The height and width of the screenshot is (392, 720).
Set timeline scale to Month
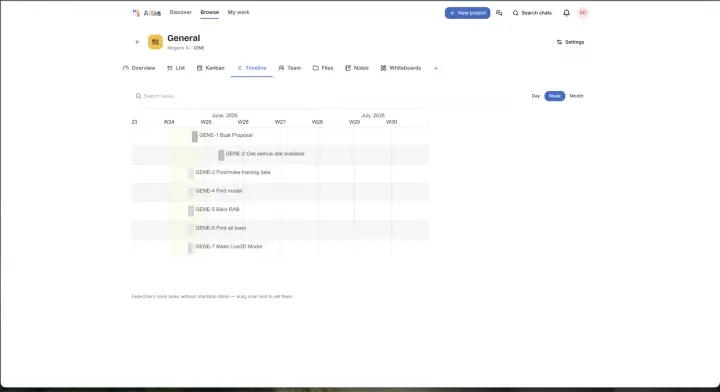[576, 96]
